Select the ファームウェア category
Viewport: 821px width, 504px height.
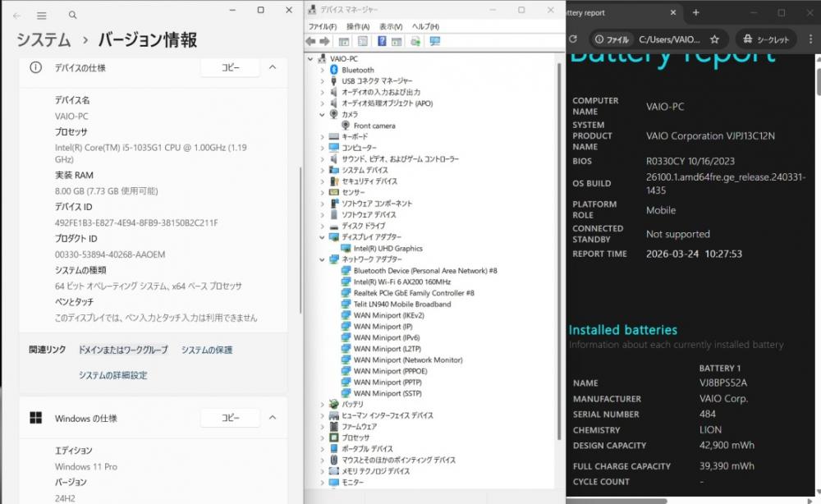[359, 427]
